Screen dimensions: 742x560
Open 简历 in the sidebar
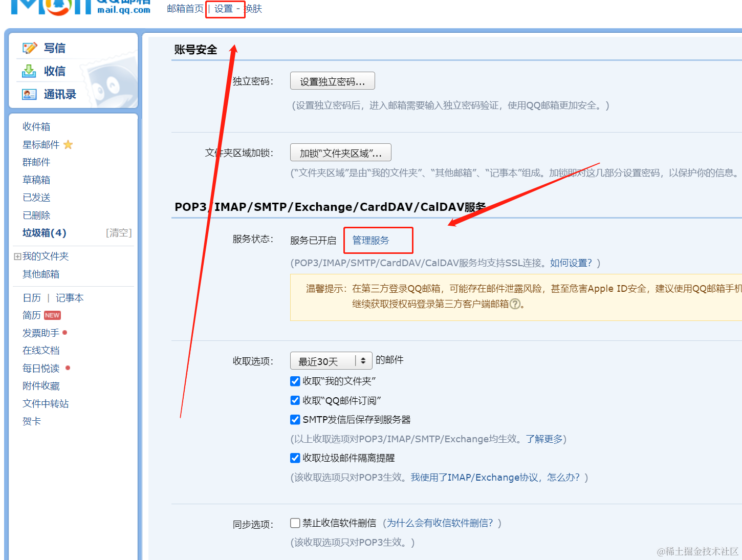pos(32,315)
